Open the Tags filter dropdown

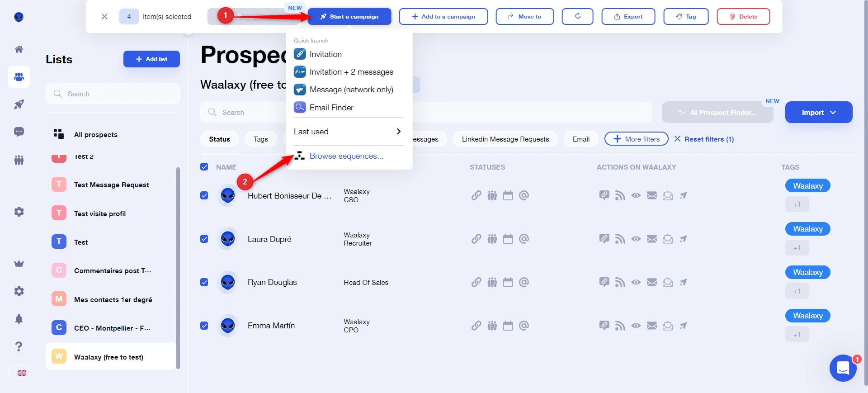[x=261, y=139]
